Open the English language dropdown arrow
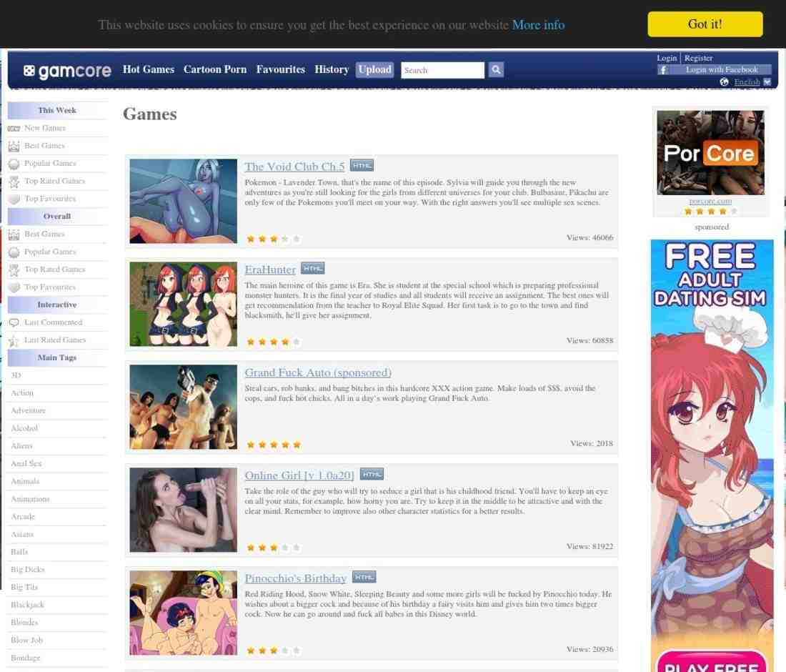This screenshot has width=786, height=672. (767, 81)
